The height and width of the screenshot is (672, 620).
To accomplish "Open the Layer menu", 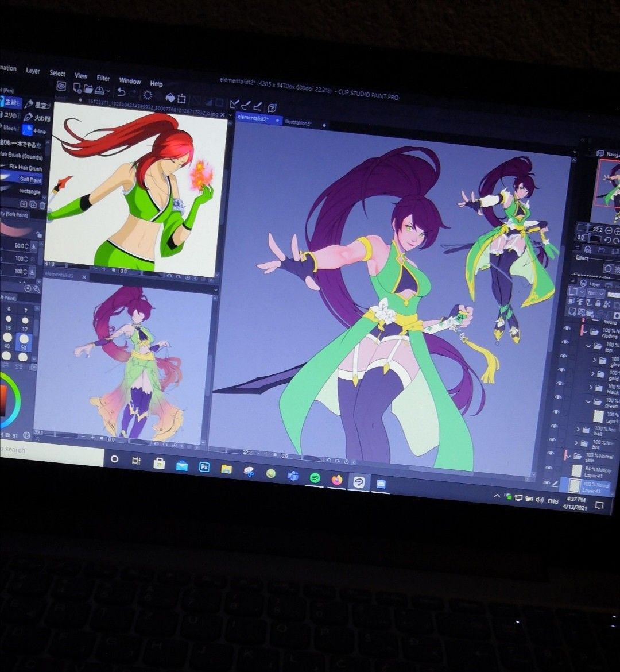I will coord(33,71).
